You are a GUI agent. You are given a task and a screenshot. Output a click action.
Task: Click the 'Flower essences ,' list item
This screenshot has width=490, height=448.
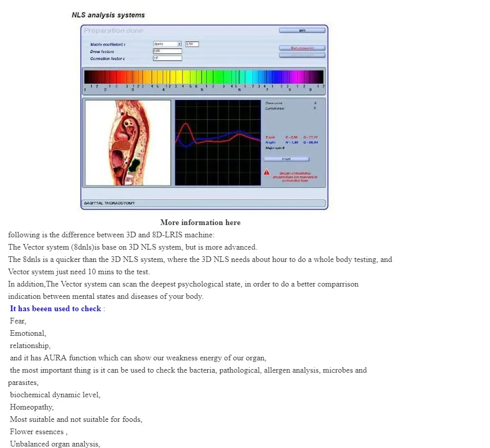click(x=39, y=432)
